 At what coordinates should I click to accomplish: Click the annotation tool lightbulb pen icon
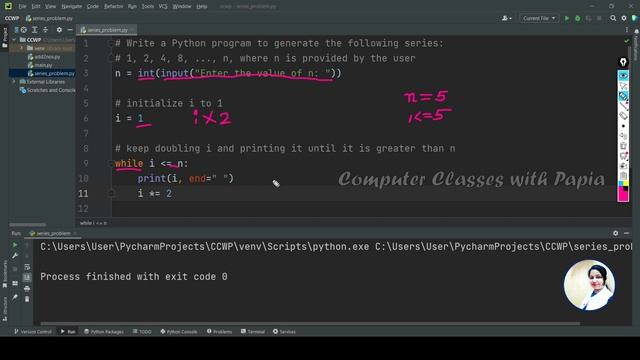(x=623, y=62)
